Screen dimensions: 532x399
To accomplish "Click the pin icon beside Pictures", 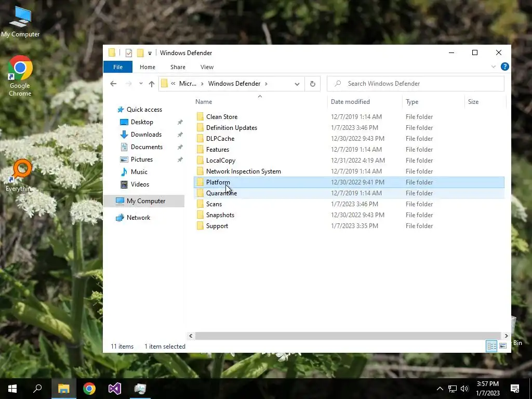I will 180,159.
